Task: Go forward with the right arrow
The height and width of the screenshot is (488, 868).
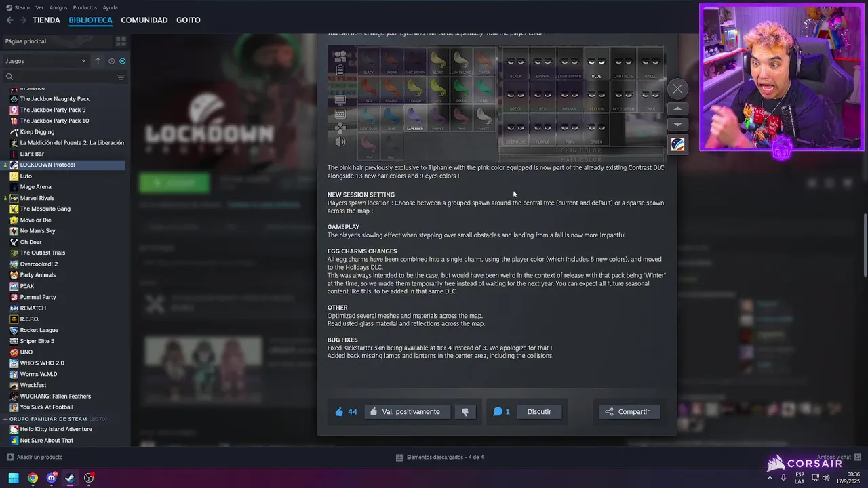Action: 23,20
